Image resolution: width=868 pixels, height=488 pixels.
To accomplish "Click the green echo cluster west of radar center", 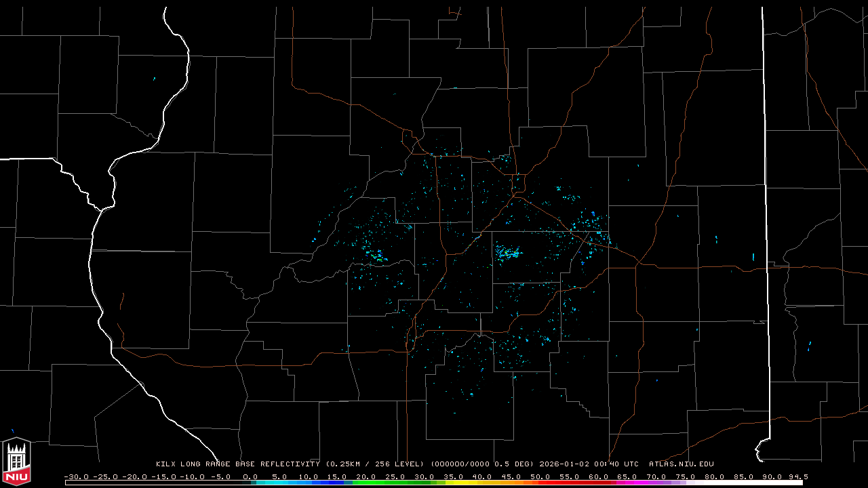I will pyautogui.click(x=377, y=257).
